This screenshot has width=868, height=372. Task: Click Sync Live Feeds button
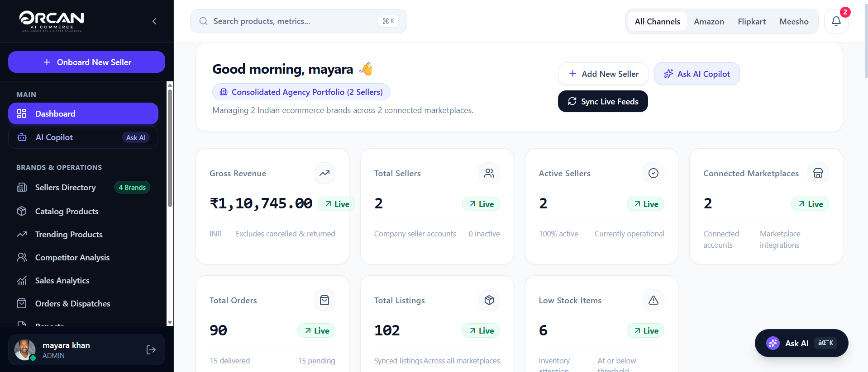[x=603, y=101]
